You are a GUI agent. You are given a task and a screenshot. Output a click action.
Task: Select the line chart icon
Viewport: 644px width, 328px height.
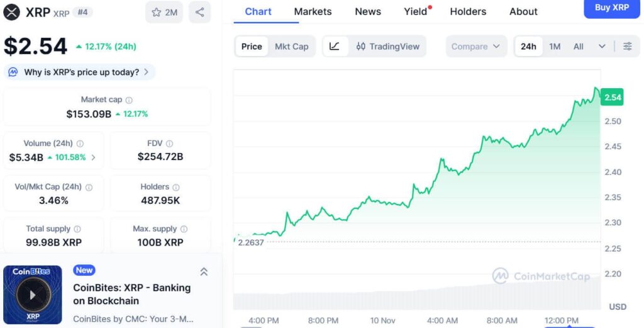335,46
